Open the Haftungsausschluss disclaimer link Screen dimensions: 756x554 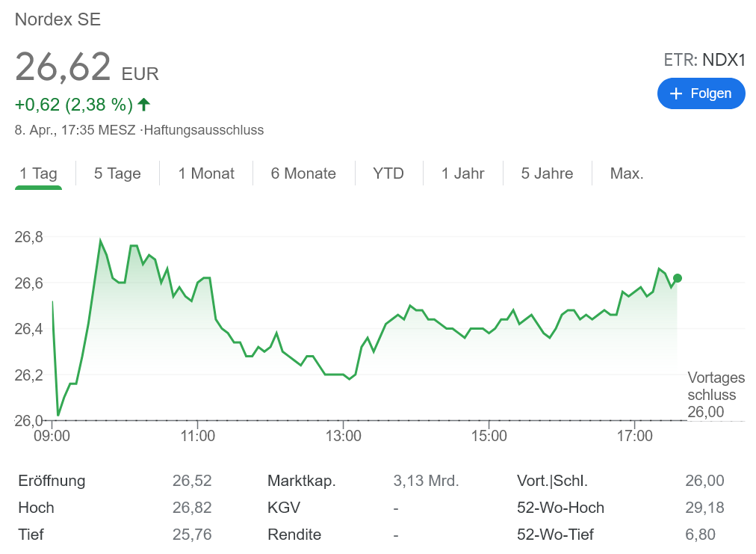(x=203, y=130)
